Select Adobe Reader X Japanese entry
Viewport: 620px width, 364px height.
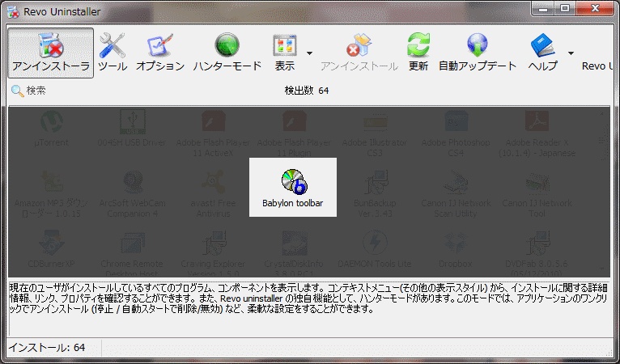537,133
